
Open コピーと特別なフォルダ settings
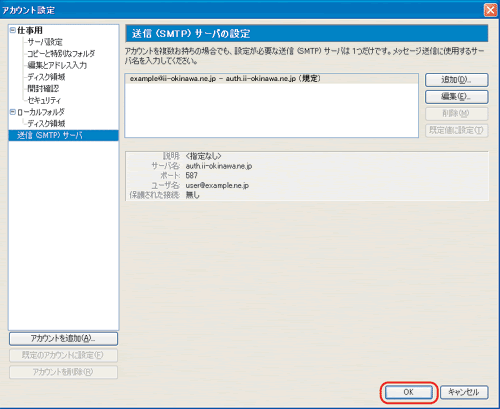pos(61,54)
